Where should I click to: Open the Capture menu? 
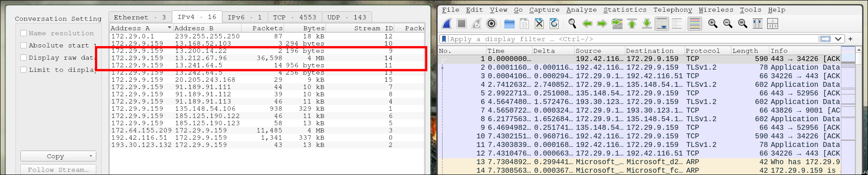pos(544,9)
